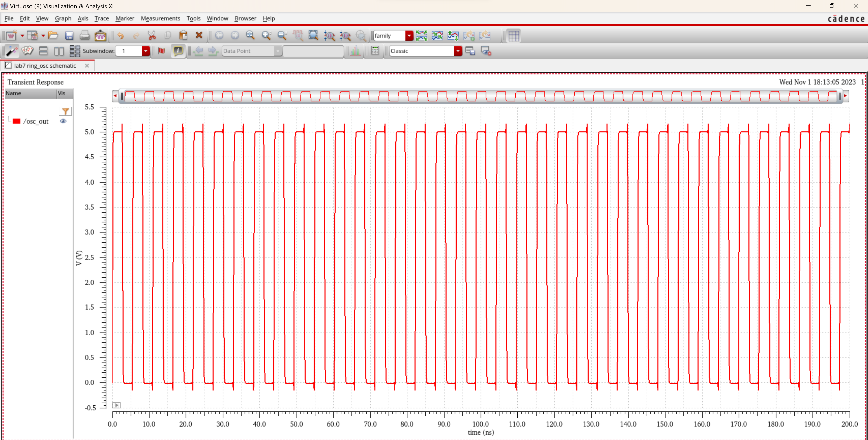Image resolution: width=868 pixels, height=440 pixels.
Task: Click the trace filter funnel button
Action: [x=65, y=111]
